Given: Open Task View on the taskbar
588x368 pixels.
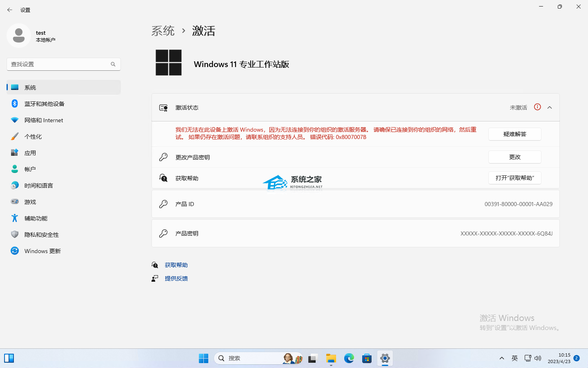Looking at the screenshot, I should (x=313, y=358).
